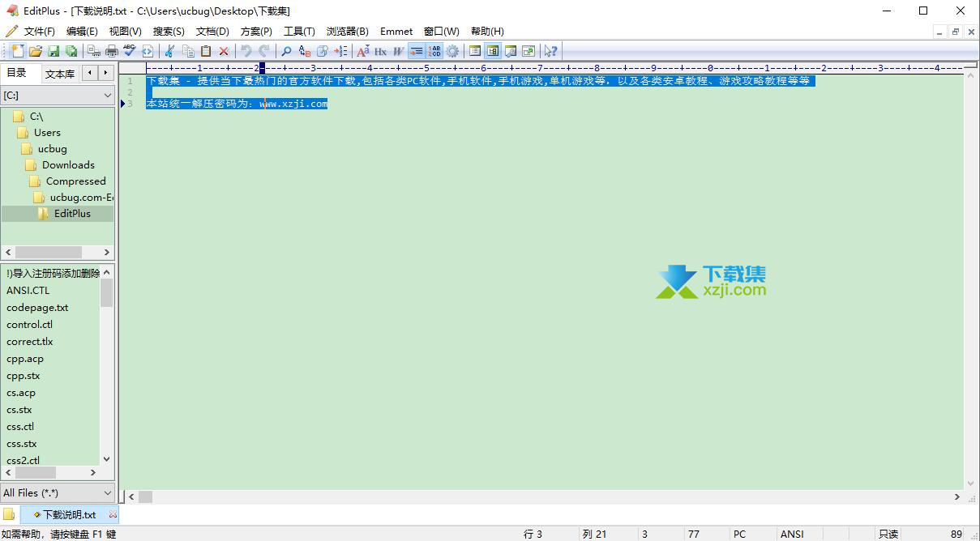Click the help pointer icon
The height and width of the screenshot is (541, 980).
[x=551, y=51]
